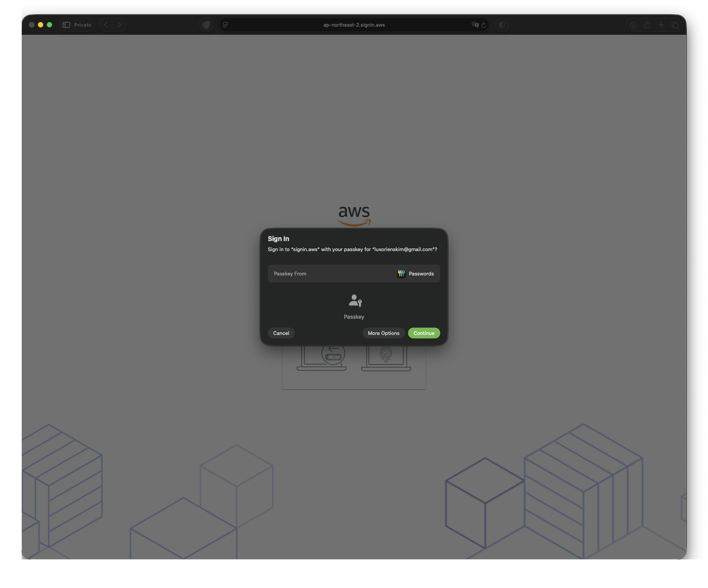Reload the page with refresh icon
The height and width of the screenshot is (588, 708).
tap(483, 25)
